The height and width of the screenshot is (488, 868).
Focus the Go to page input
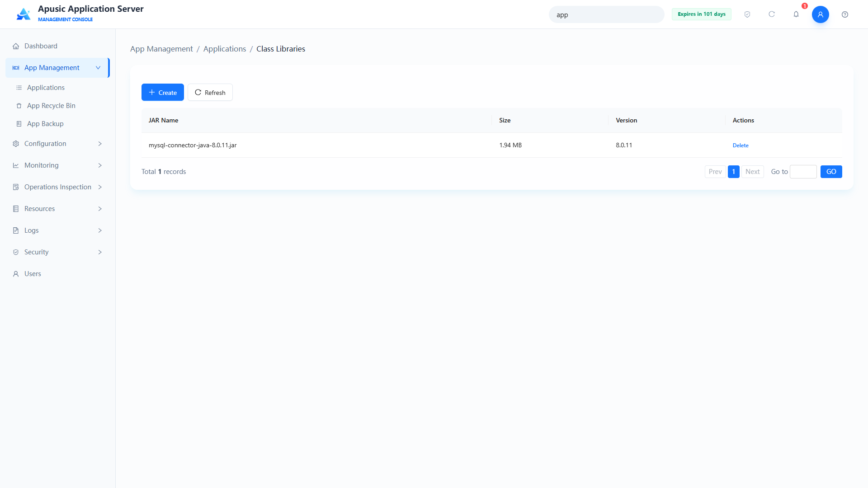click(803, 172)
